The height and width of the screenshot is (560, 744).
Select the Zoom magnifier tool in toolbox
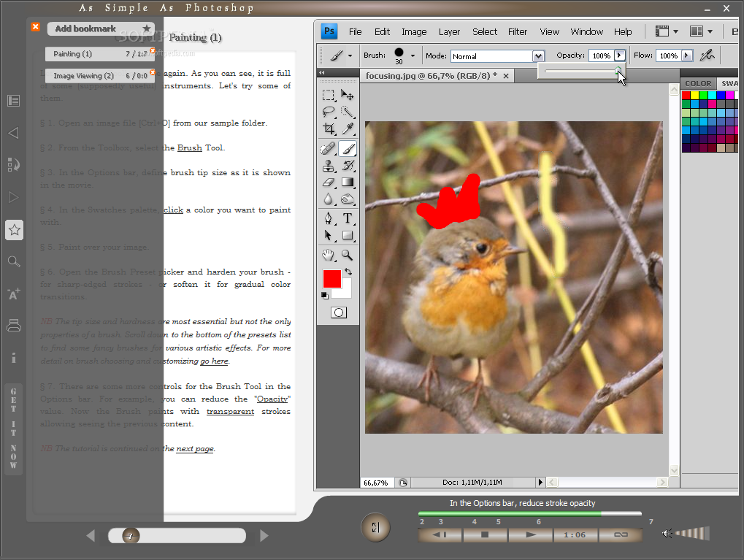point(348,256)
